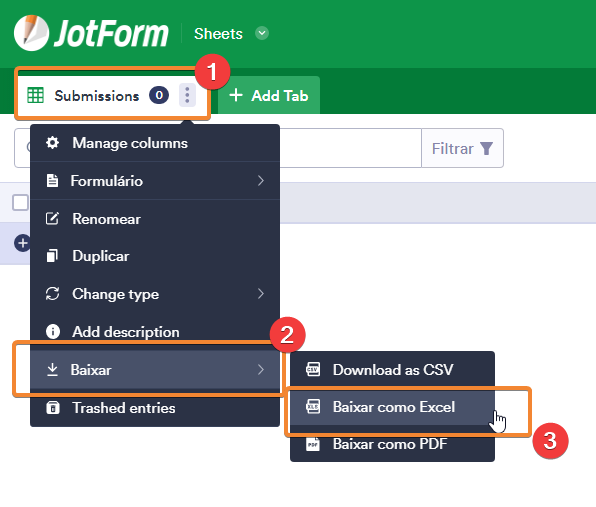The image size is (596, 507).
Task: Click the blue plus add-row icon
Action: [22, 243]
